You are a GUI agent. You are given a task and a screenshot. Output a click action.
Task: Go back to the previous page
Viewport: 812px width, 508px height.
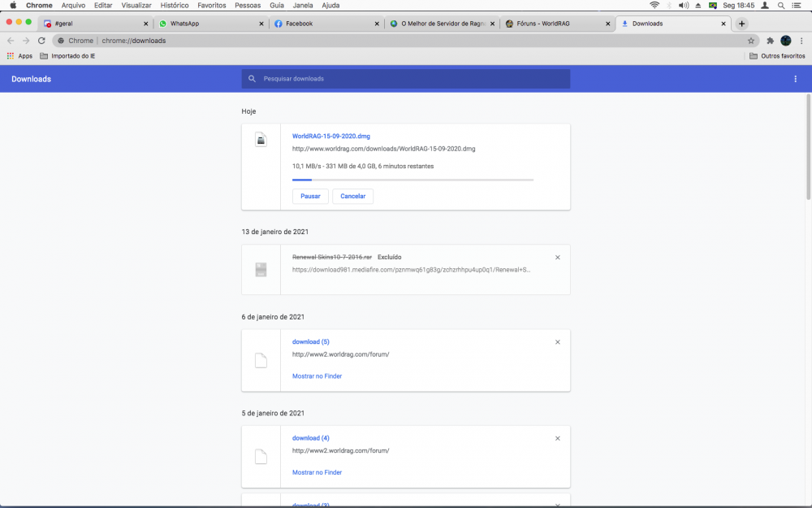[x=11, y=41]
